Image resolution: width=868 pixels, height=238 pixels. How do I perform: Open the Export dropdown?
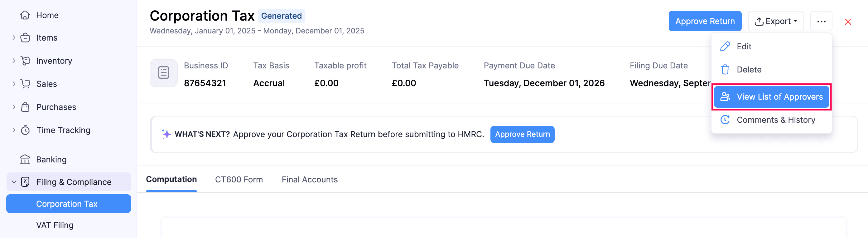[x=776, y=21]
